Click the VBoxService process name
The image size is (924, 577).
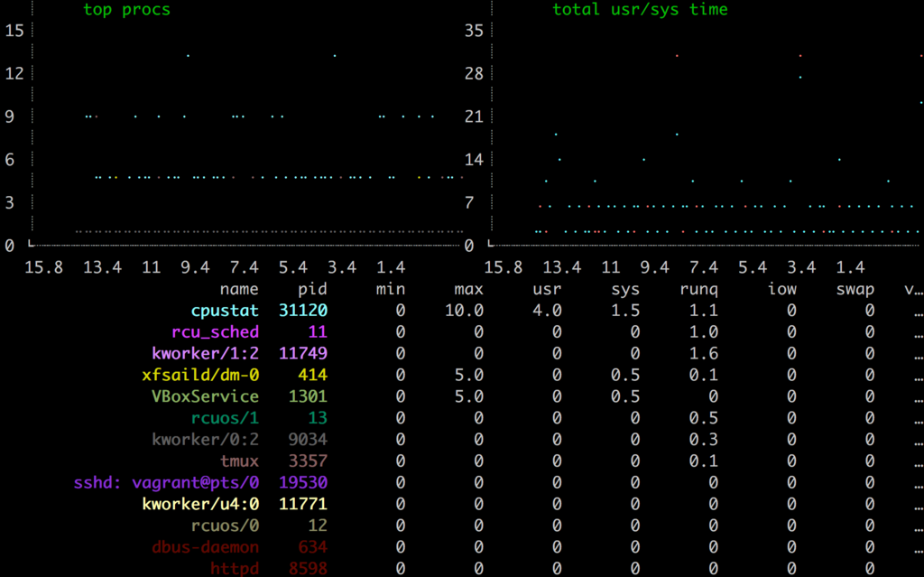tap(205, 396)
